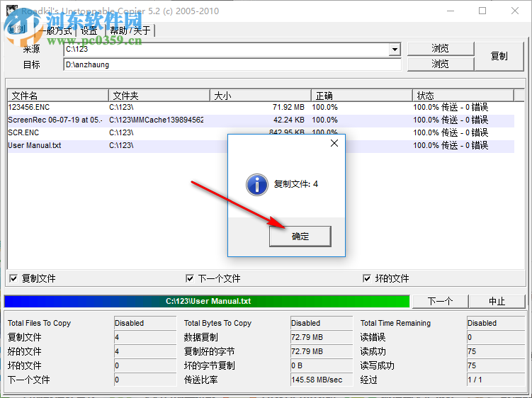The width and height of the screenshot is (532, 398).
Task: Click the 确定 button in the dialog
Action: 300,236
